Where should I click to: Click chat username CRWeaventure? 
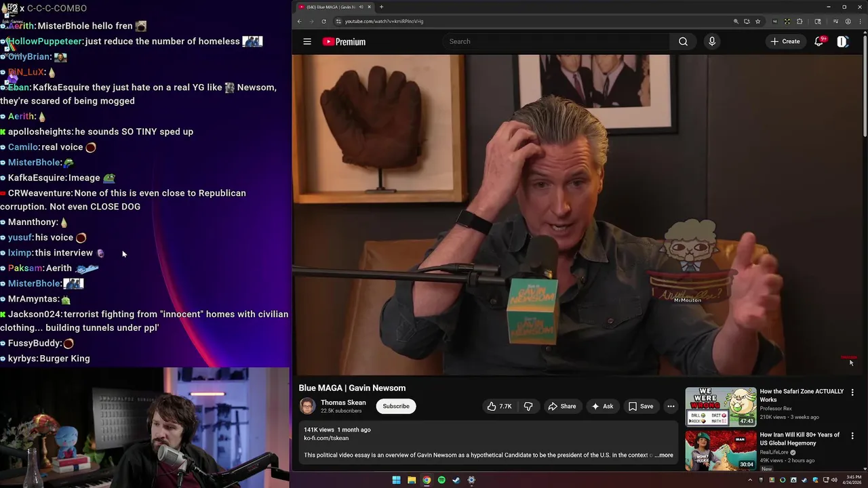pos(40,193)
